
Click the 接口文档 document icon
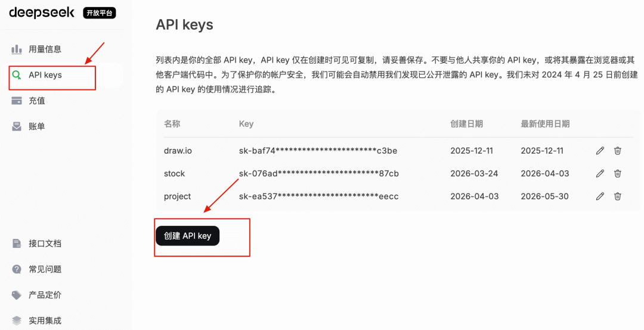[x=17, y=244]
